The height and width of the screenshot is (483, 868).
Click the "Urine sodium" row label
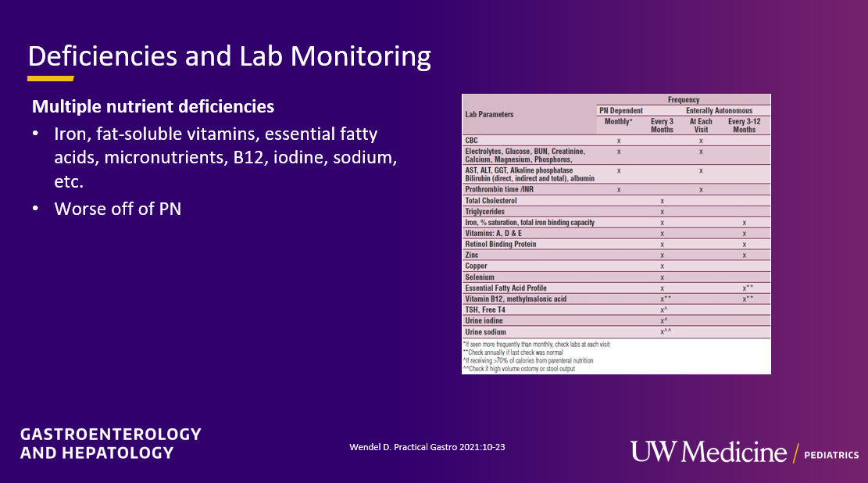pos(486,332)
